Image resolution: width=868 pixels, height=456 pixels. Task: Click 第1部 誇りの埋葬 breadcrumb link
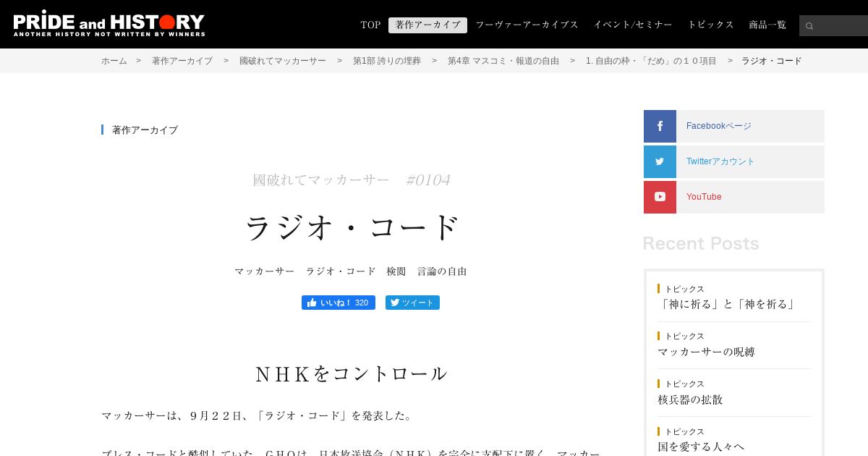[x=387, y=61]
